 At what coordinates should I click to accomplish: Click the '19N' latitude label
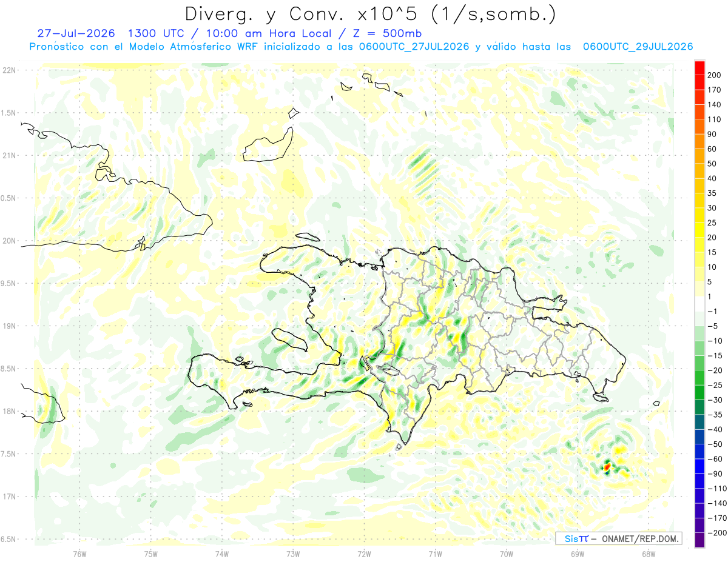click(x=9, y=326)
